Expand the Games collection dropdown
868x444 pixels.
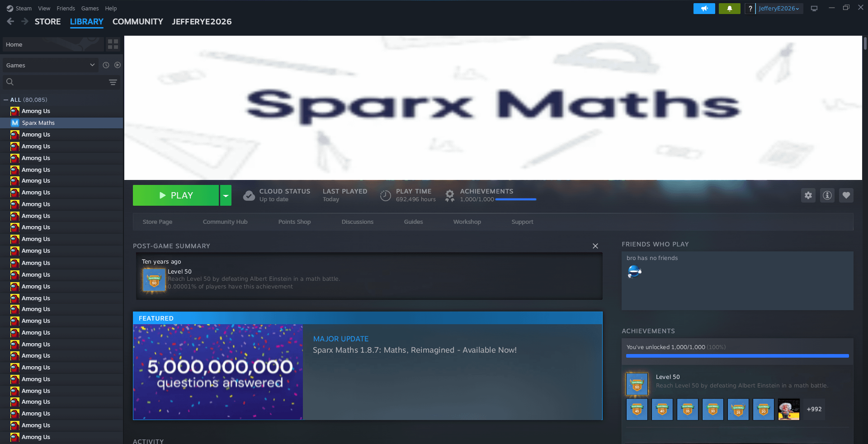pos(92,65)
